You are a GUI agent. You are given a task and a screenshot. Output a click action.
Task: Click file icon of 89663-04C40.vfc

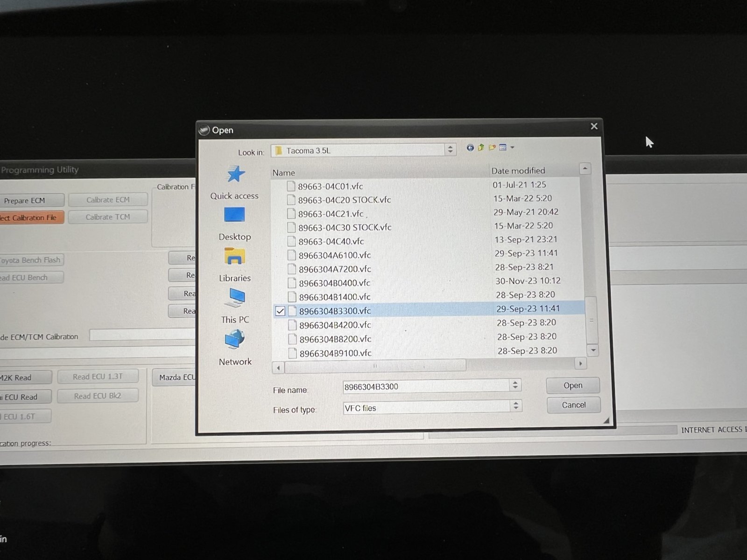click(x=291, y=241)
